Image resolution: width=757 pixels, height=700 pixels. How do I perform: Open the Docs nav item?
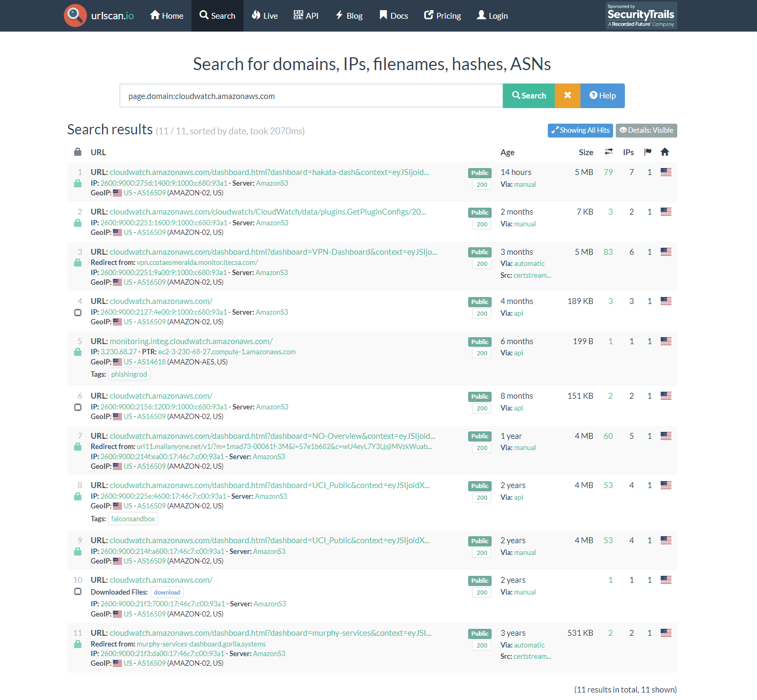tap(394, 16)
